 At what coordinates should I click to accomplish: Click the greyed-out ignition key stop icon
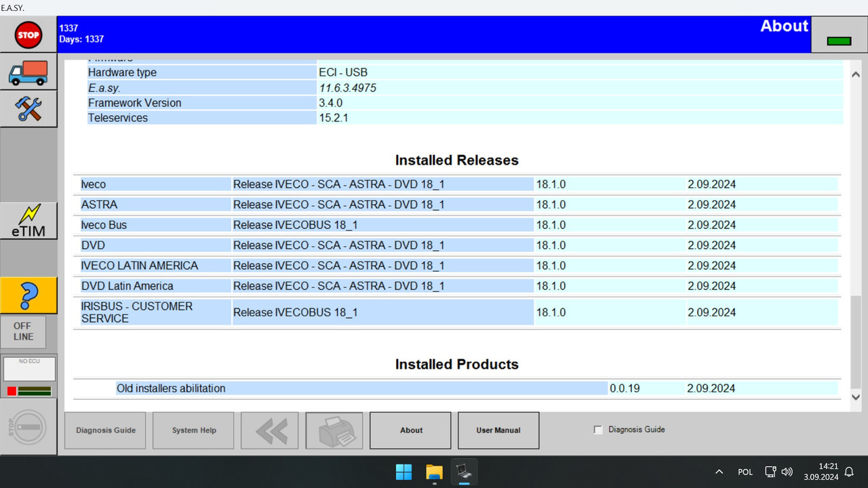[x=28, y=426]
